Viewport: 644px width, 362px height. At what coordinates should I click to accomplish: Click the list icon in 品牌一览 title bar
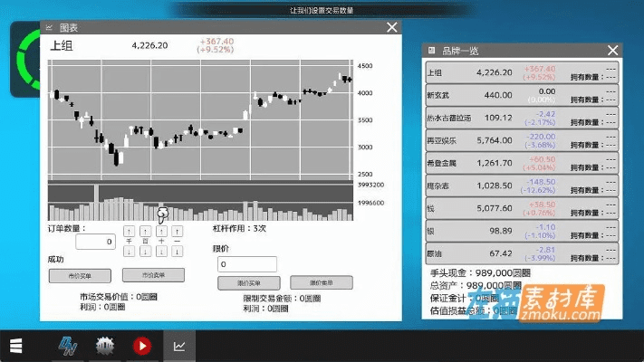(x=431, y=50)
